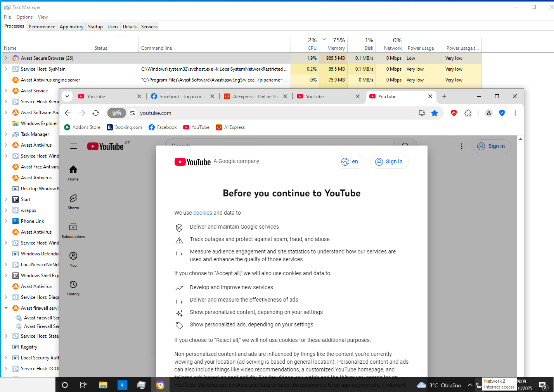Go back in browser navigation

68,113
